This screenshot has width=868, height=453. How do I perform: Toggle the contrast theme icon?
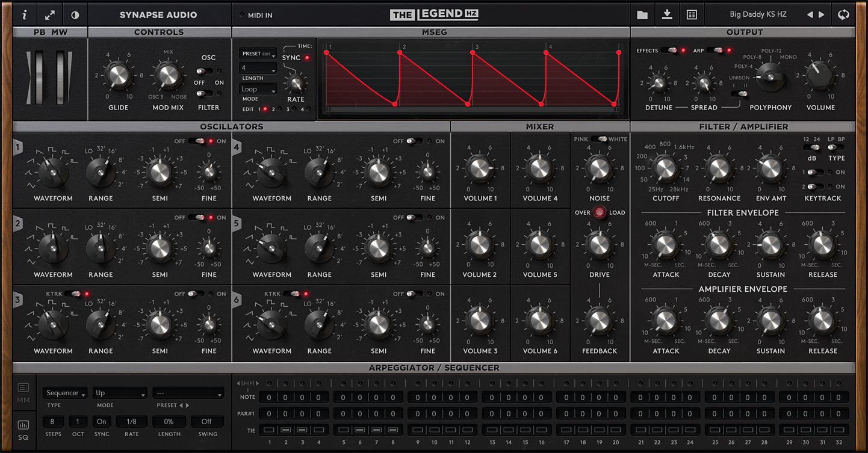75,15
